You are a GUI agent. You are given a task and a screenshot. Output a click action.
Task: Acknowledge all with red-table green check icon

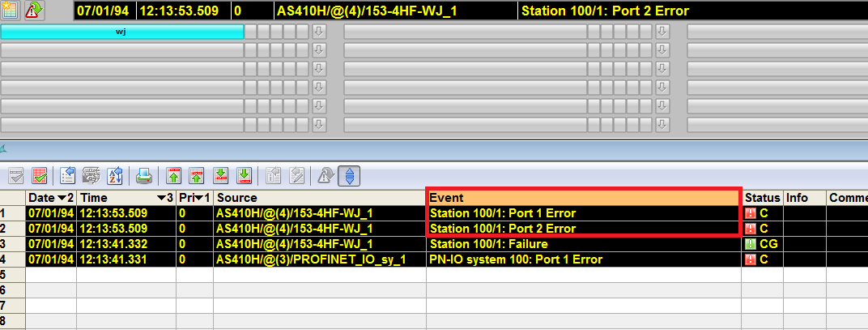click(x=40, y=177)
